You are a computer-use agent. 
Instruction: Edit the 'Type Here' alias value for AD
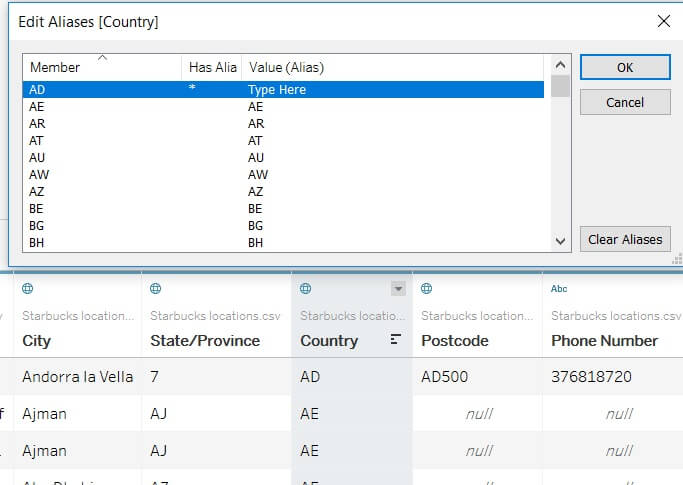[x=277, y=90]
